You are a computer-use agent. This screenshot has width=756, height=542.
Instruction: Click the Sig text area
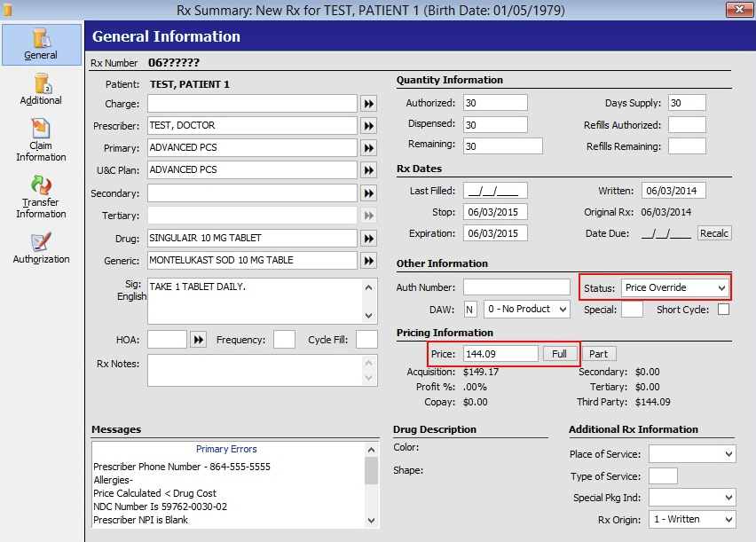(256, 301)
